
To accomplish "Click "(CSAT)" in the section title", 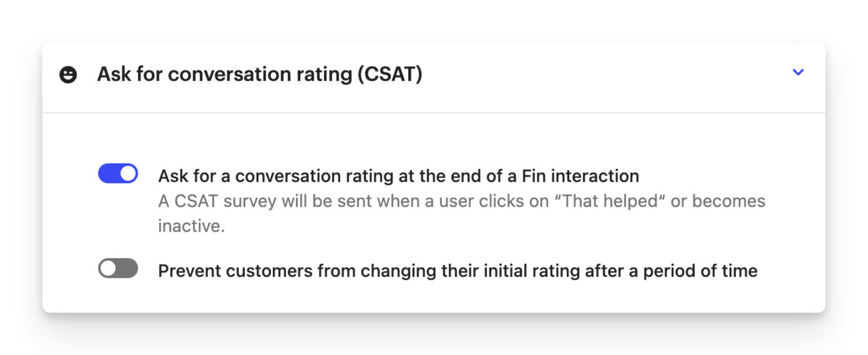I will click(389, 74).
